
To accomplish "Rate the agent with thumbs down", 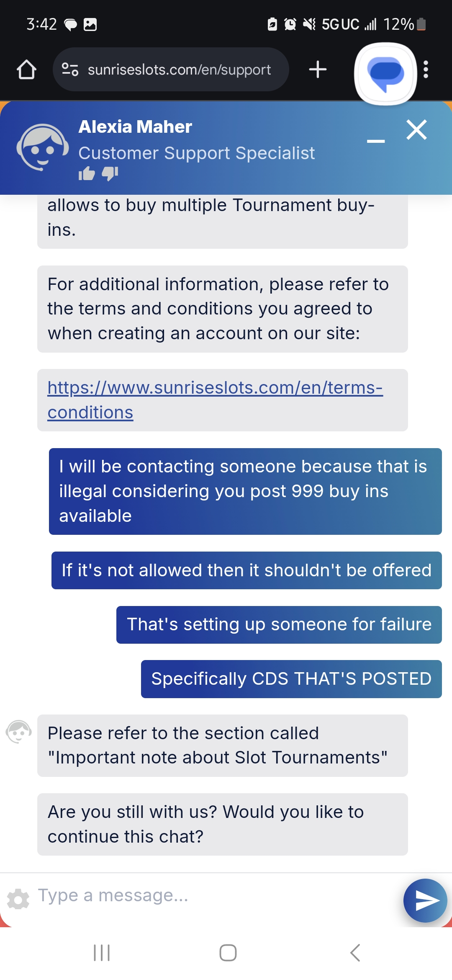I will [110, 173].
